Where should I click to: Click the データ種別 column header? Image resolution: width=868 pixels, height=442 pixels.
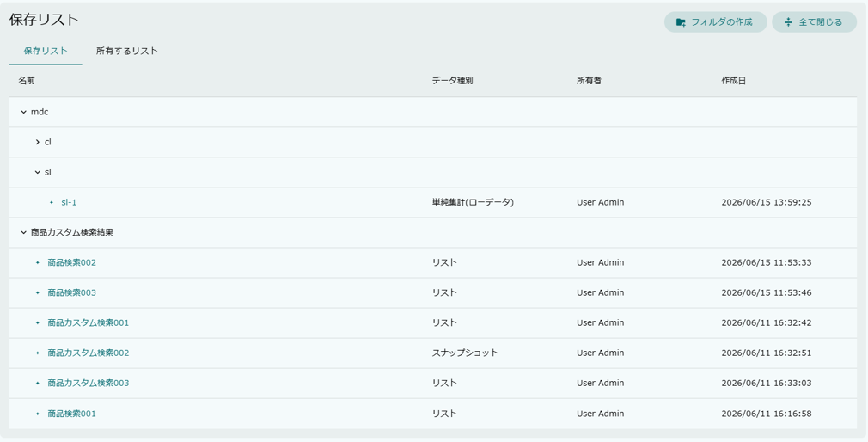[x=452, y=81]
